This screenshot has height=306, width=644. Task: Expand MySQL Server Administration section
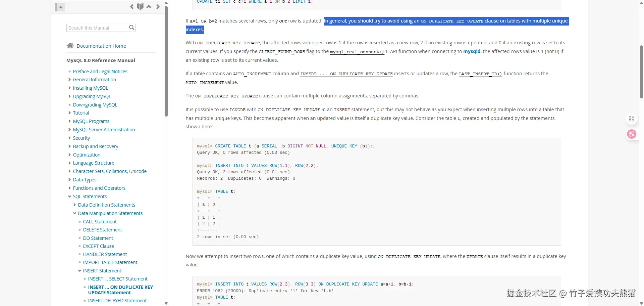(69, 130)
